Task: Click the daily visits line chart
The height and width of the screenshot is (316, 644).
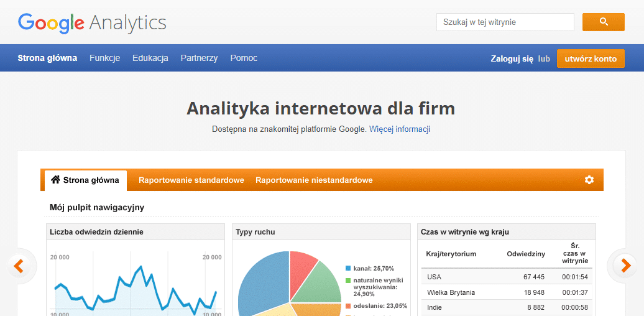Action: 136,287
